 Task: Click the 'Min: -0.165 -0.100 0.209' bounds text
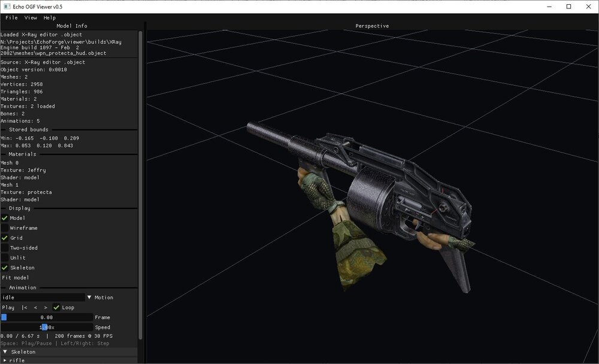pos(40,139)
